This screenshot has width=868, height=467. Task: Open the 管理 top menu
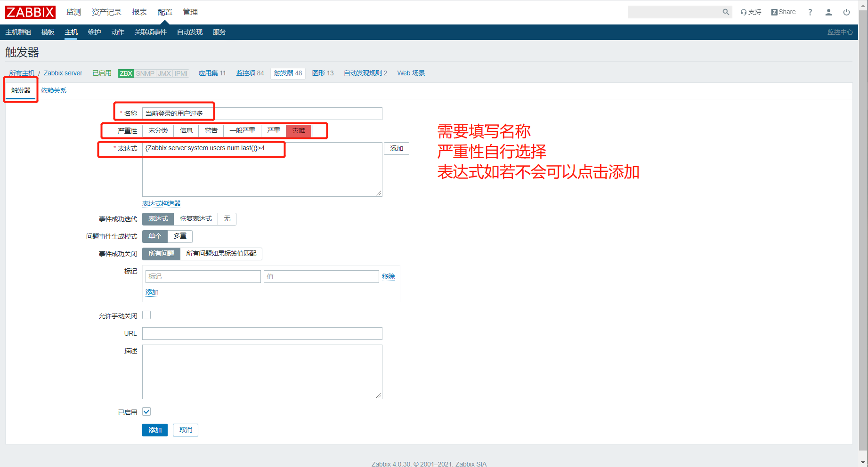coord(190,12)
